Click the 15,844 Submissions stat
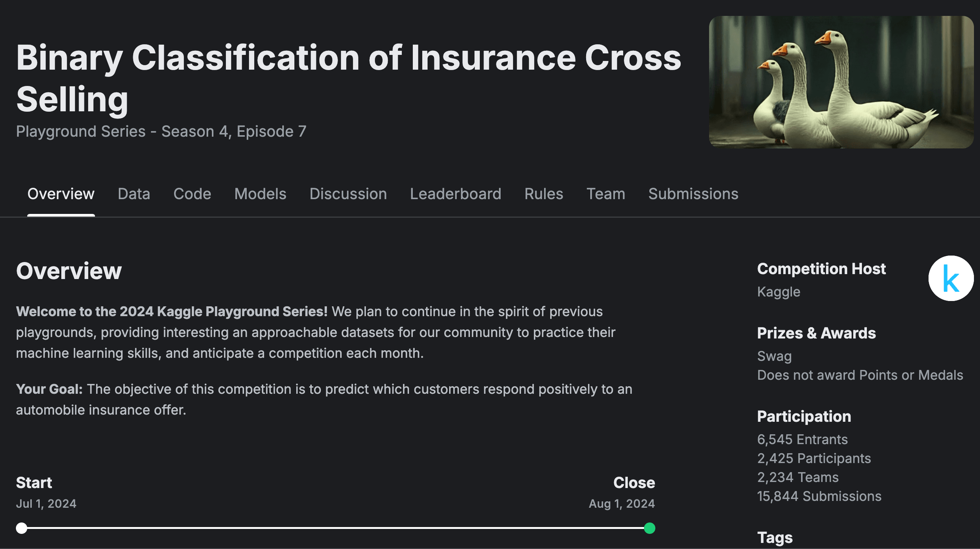The image size is (980, 549). pyautogui.click(x=819, y=496)
